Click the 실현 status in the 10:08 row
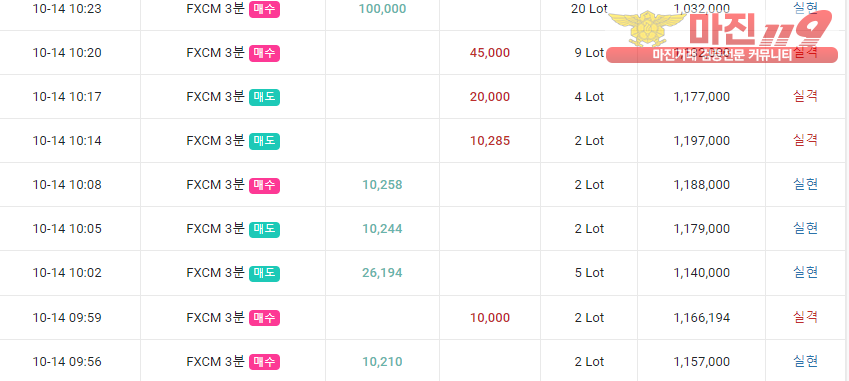The height and width of the screenshot is (381, 849). [805, 185]
